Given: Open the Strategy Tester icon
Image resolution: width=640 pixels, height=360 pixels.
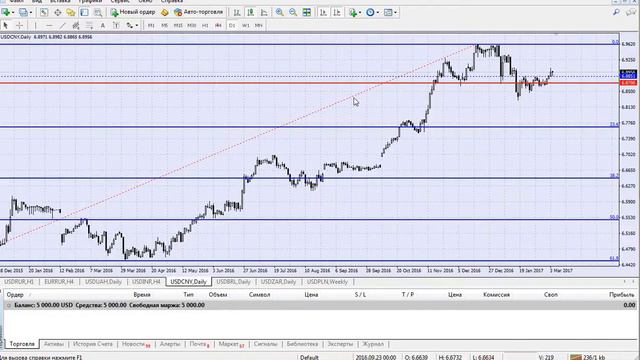Looking at the screenshot, I should pos(98,12).
